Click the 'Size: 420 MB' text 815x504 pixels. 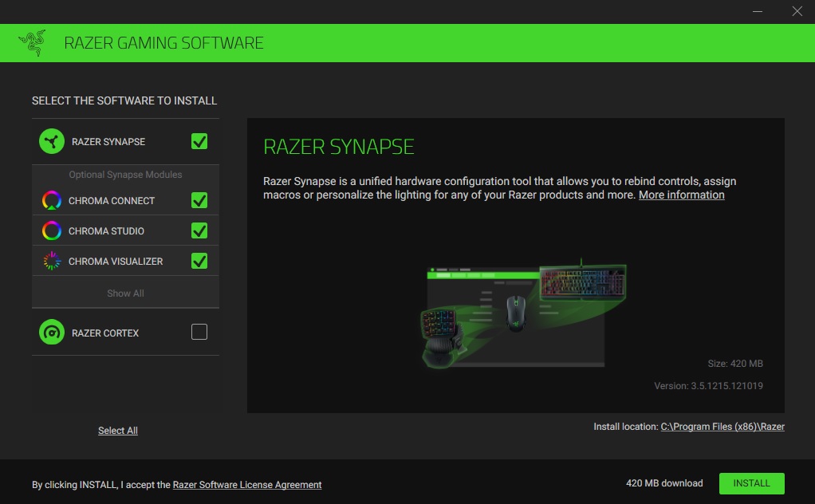click(735, 364)
